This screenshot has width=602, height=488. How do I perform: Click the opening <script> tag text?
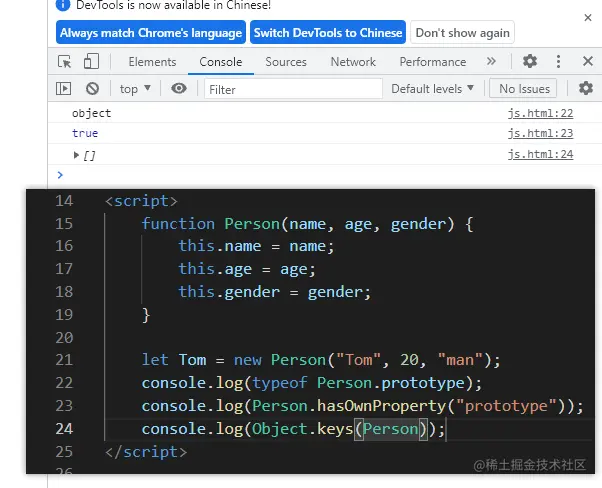(x=141, y=201)
